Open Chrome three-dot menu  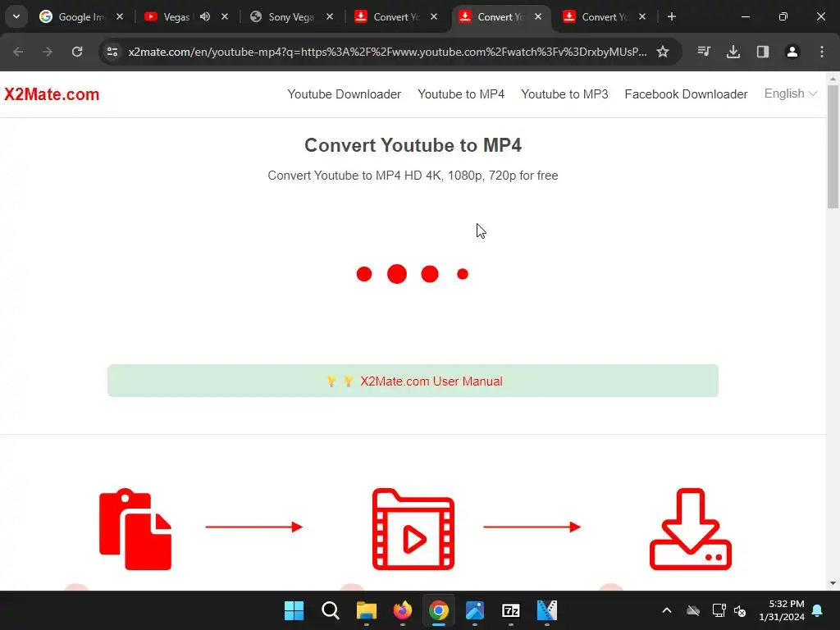tap(821, 52)
